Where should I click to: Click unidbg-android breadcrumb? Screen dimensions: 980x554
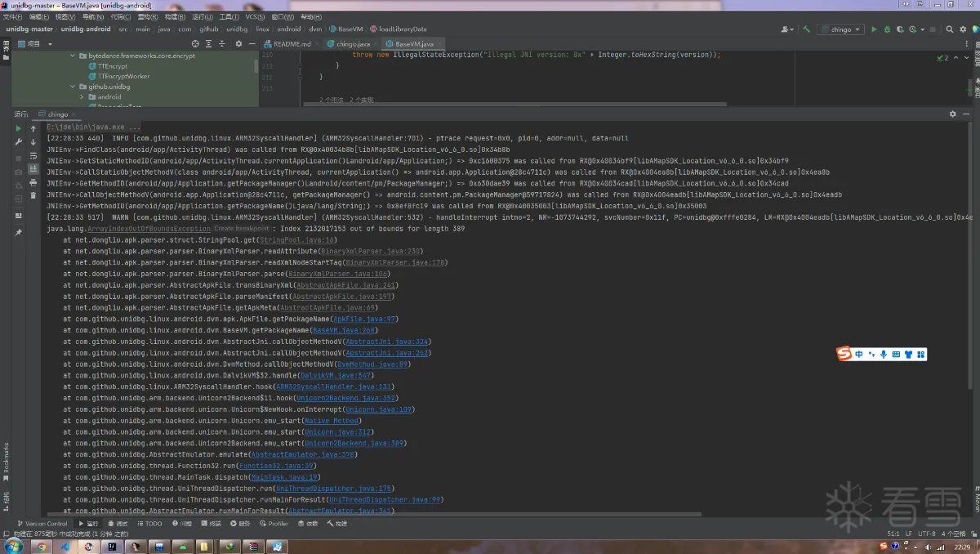coord(86,29)
